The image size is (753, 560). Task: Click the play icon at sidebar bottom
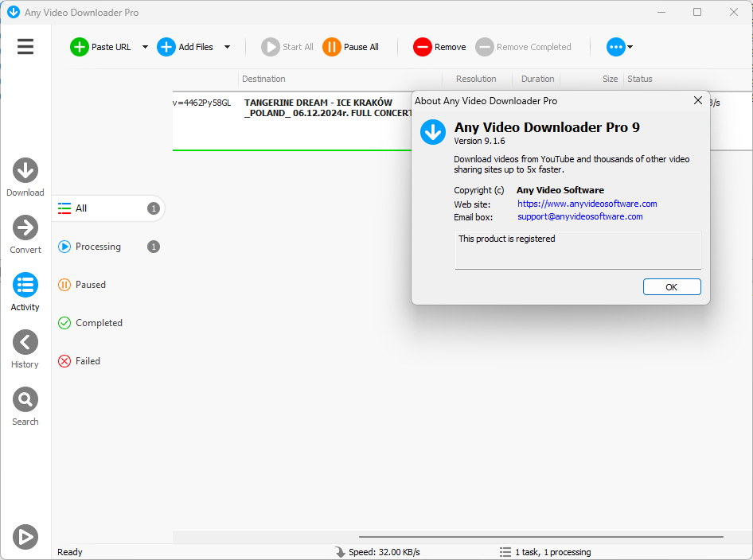(25, 536)
